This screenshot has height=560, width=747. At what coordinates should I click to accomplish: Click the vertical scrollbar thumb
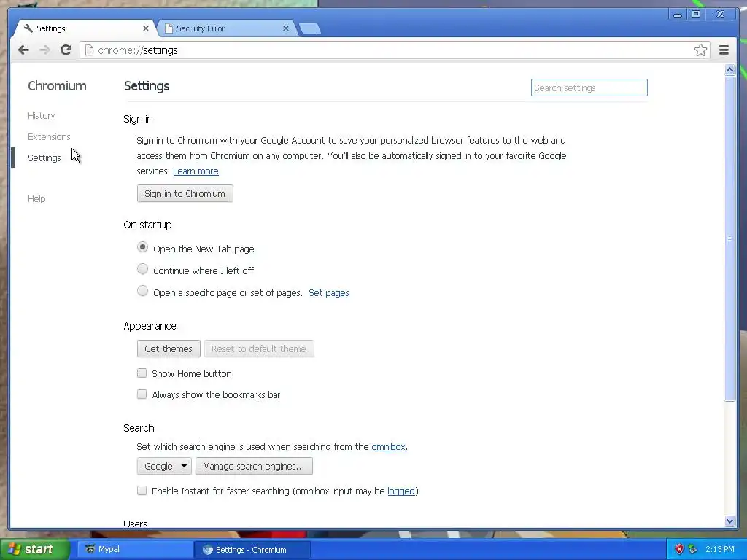pos(729,238)
